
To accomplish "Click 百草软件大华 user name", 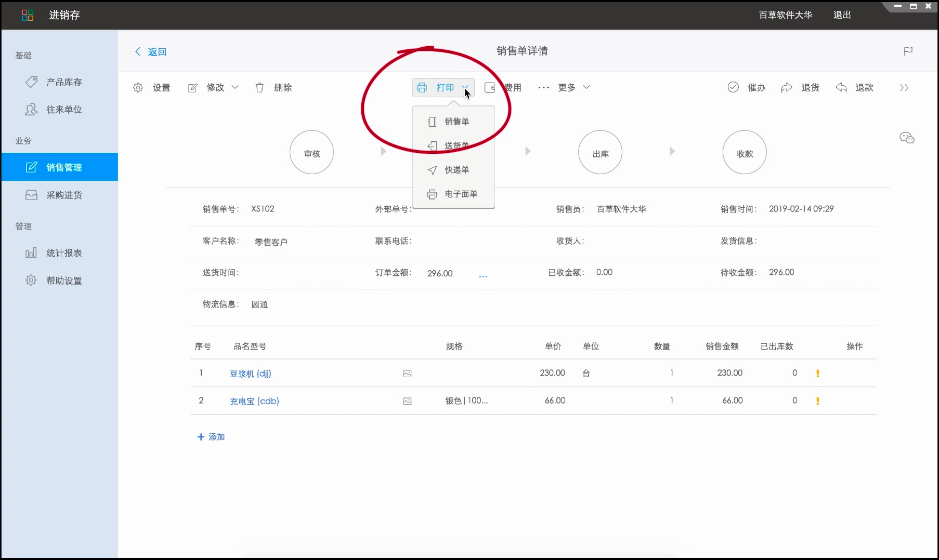I will coord(786,15).
